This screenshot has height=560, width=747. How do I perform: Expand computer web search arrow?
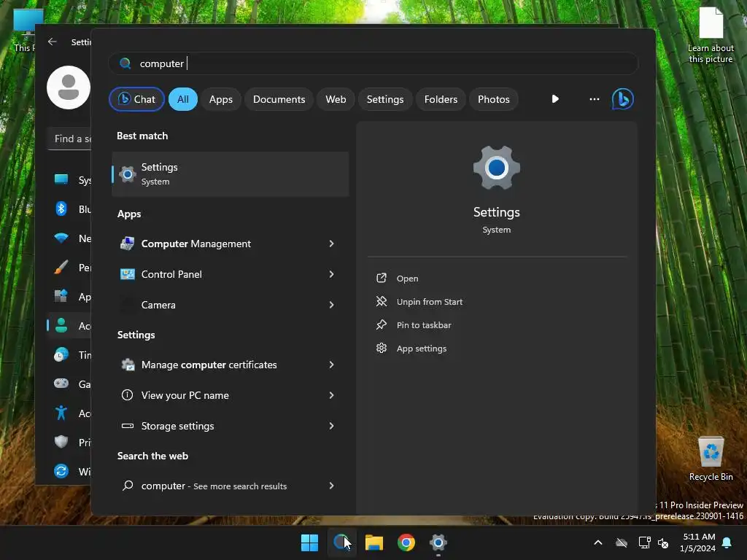pyautogui.click(x=332, y=486)
